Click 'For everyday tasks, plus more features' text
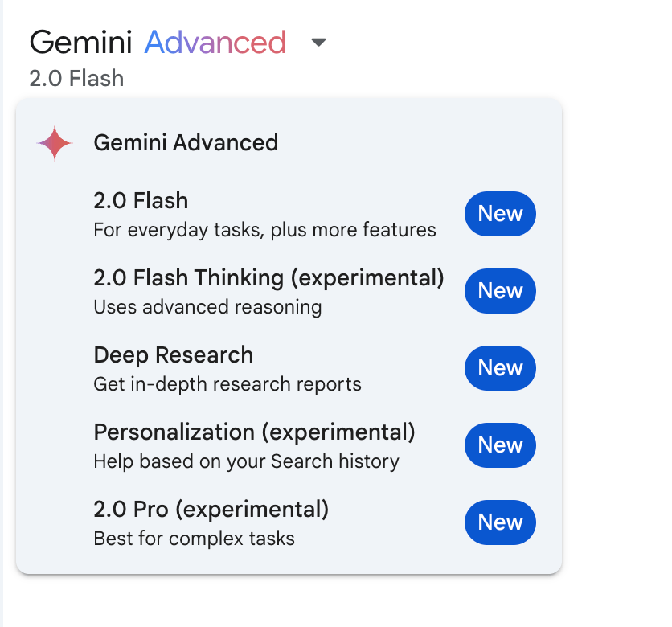This screenshot has height=627, width=672. tap(264, 231)
